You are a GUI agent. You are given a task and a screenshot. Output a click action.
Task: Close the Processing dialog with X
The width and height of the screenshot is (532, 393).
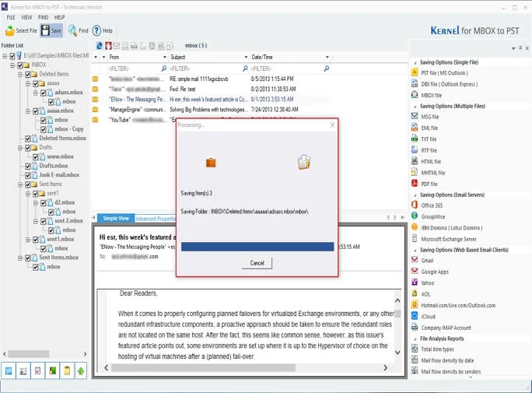pos(332,125)
